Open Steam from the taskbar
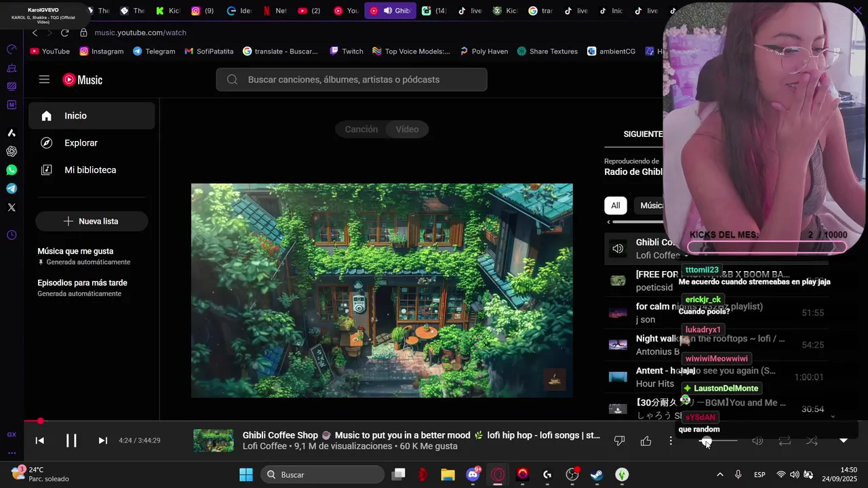The width and height of the screenshot is (868, 488). pyautogui.click(x=597, y=474)
